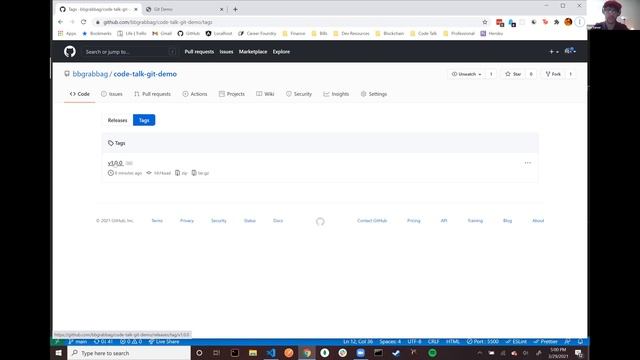640x360 pixels.
Task: Open the Apps bookmark shortcut
Action: [67, 33]
